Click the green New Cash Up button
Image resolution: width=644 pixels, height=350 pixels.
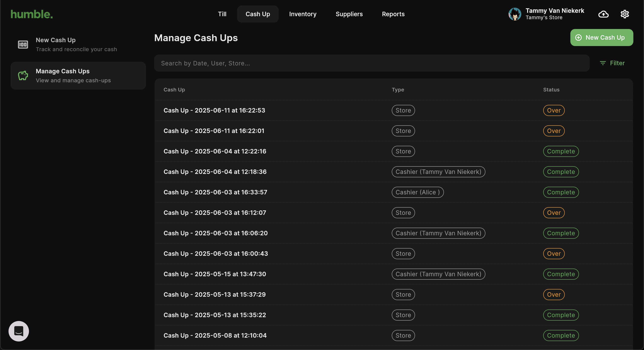click(601, 38)
